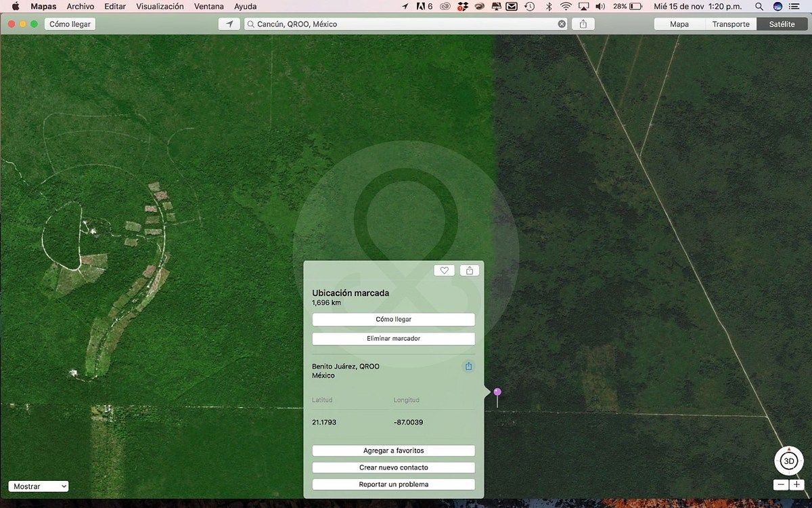Viewport: 812px width, 508px height.
Task: Click the Eliminar marcador button
Action: (x=393, y=339)
